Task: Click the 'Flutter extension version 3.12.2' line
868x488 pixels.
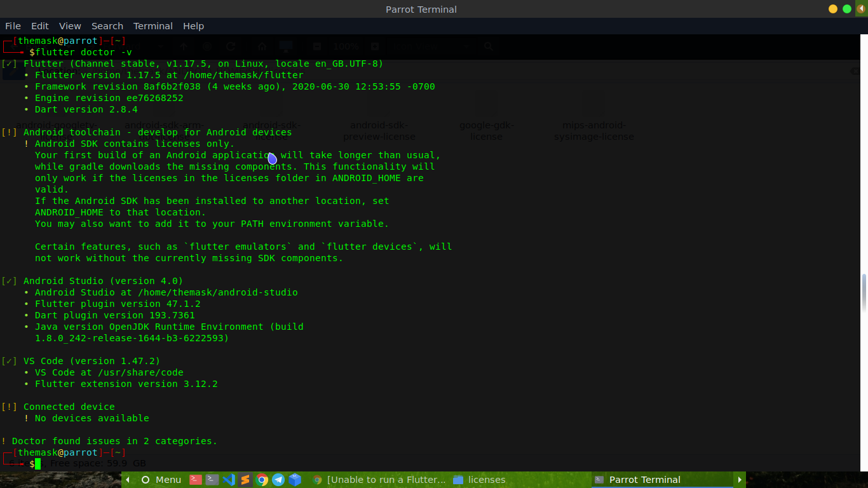Action: [121, 384]
